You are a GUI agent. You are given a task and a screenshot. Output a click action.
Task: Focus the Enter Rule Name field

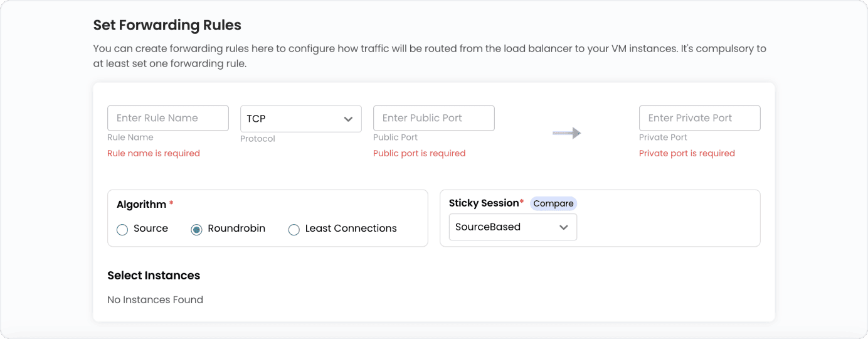pyautogui.click(x=168, y=118)
